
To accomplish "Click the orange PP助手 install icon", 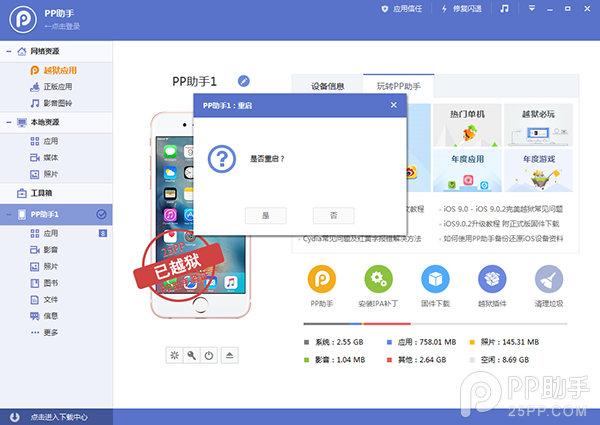I will pyautogui.click(x=322, y=279).
